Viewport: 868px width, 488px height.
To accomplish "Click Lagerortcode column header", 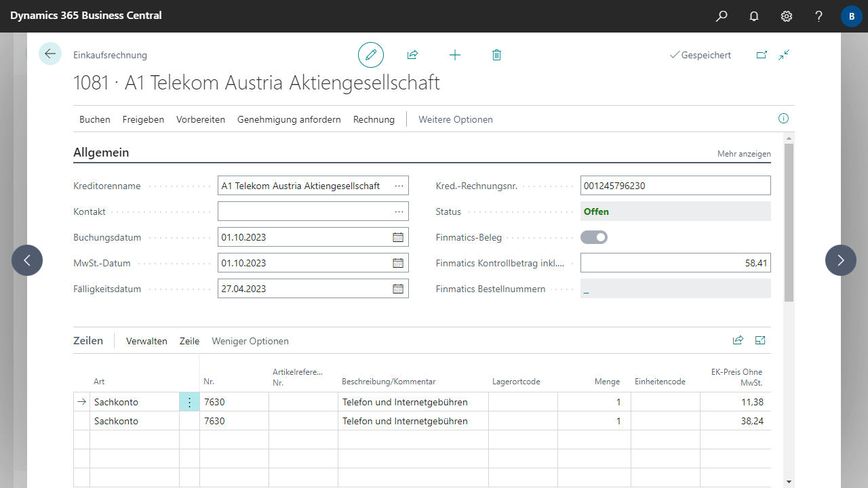I will click(x=516, y=382).
